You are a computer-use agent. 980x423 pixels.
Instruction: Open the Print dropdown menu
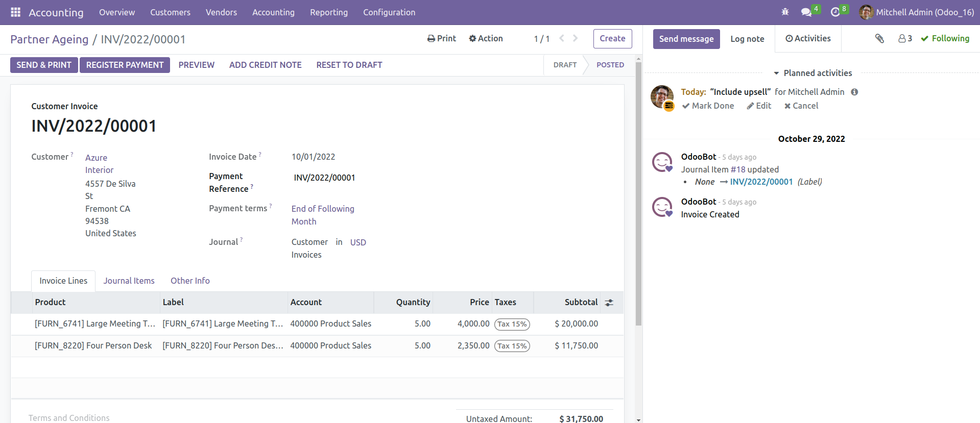pos(442,38)
